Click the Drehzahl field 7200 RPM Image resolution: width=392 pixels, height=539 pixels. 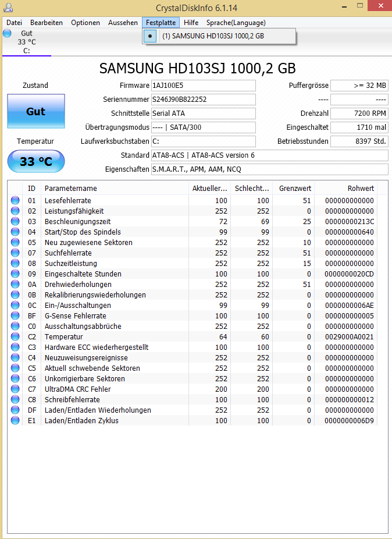pyautogui.click(x=359, y=114)
